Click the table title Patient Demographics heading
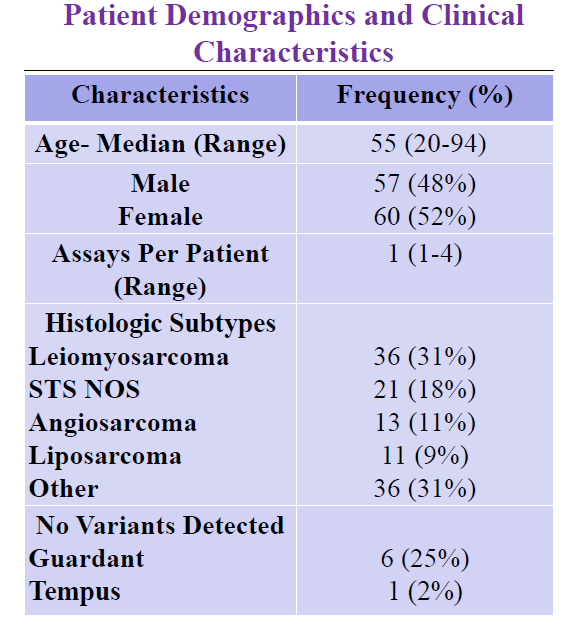Viewport: 570px width, 628px height. point(293,34)
